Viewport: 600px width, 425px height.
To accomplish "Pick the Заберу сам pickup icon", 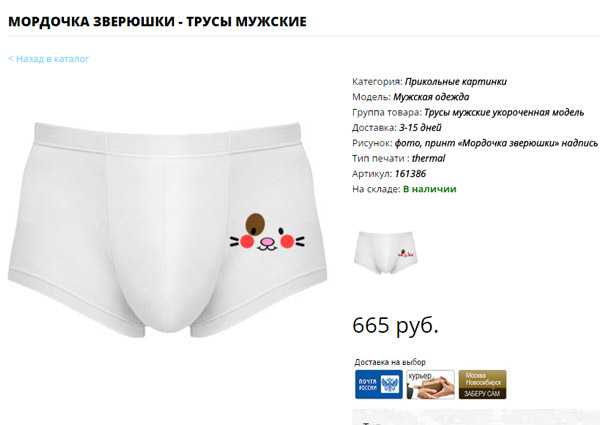I will tap(483, 384).
